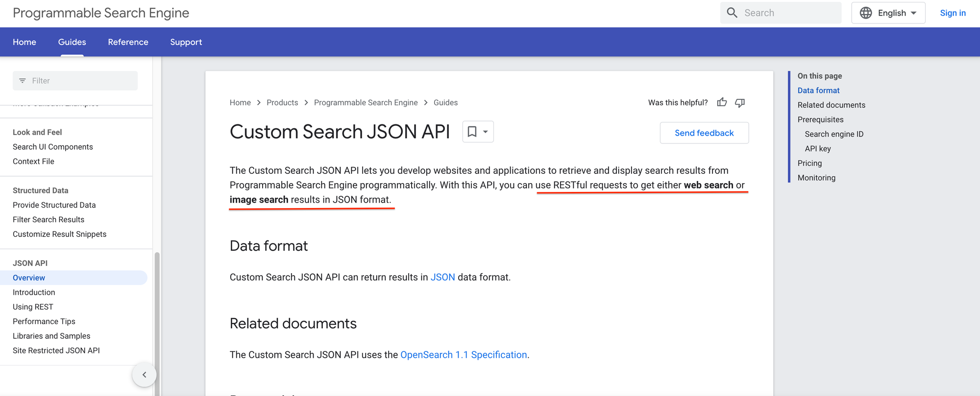Click the bookmark icon beside page title
Screen dimensions: 980x396
tap(472, 132)
